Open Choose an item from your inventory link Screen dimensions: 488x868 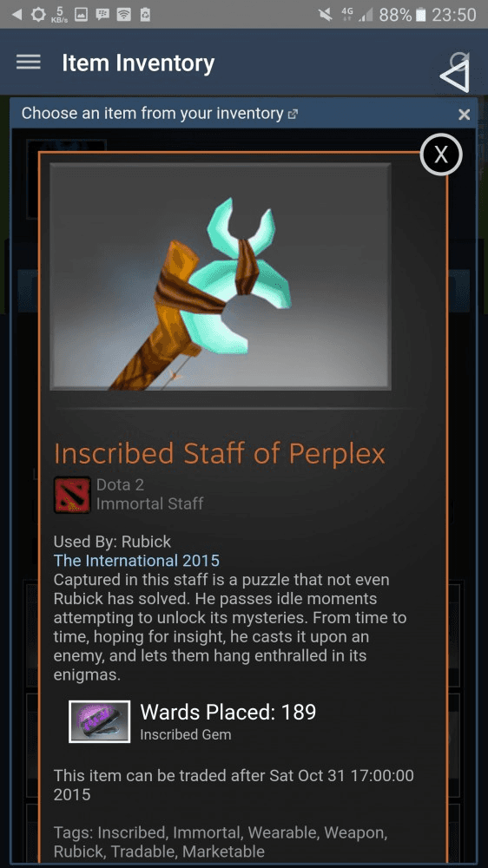pyautogui.click(x=152, y=114)
